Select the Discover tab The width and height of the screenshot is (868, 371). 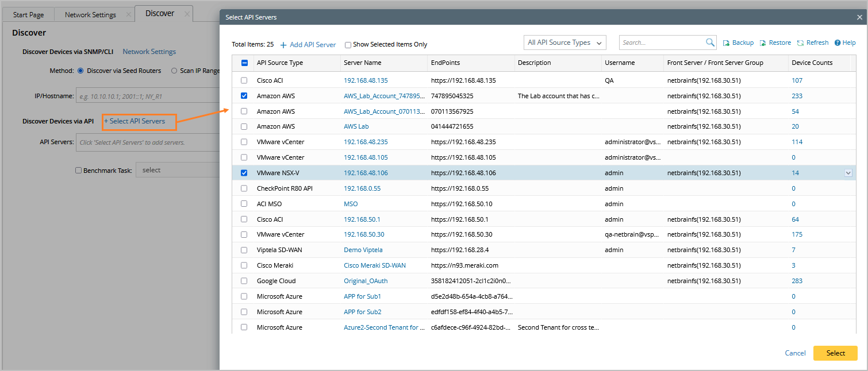[x=160, y=14]
